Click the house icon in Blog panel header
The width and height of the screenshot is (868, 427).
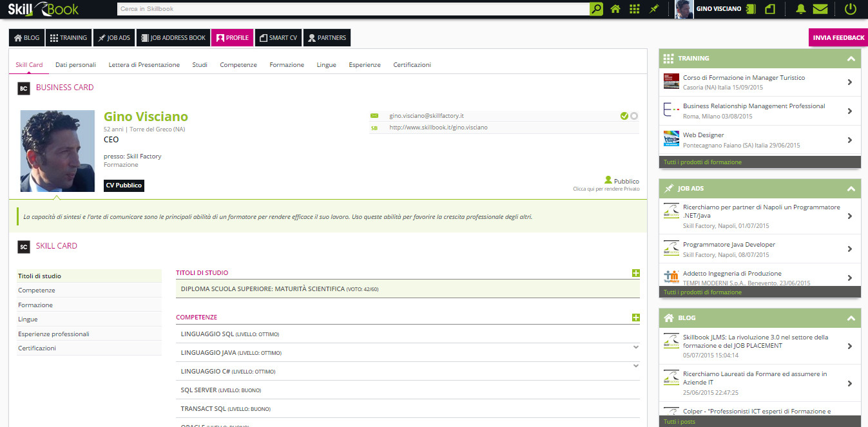point(668,318)
